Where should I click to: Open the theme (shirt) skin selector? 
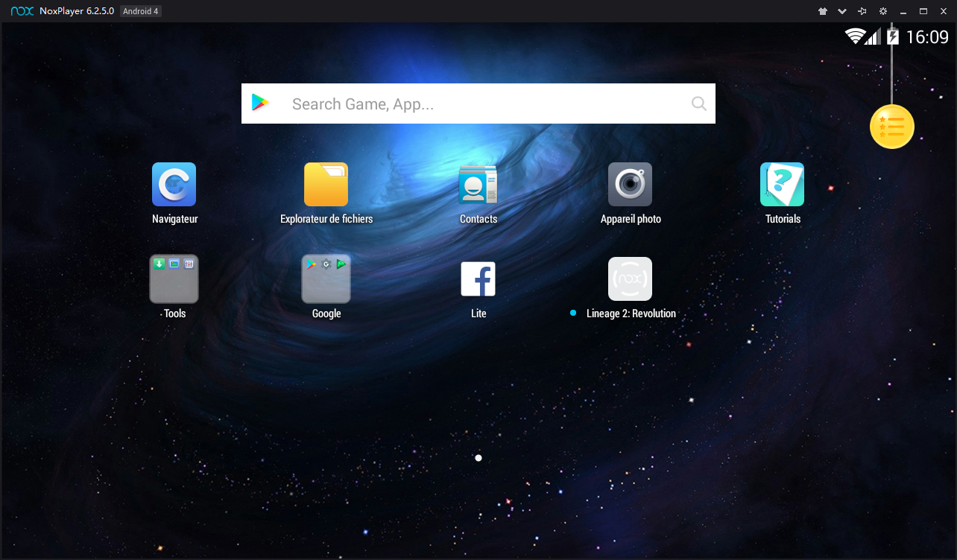[x=822, y=11]
